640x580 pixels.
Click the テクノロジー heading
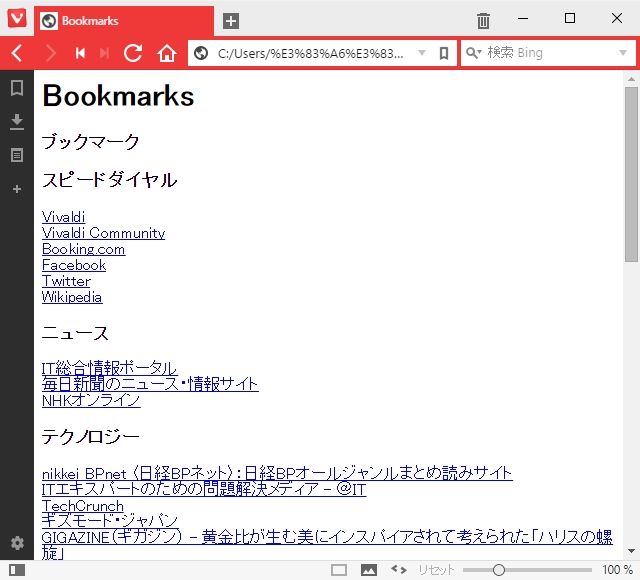[x=91, y=437]
